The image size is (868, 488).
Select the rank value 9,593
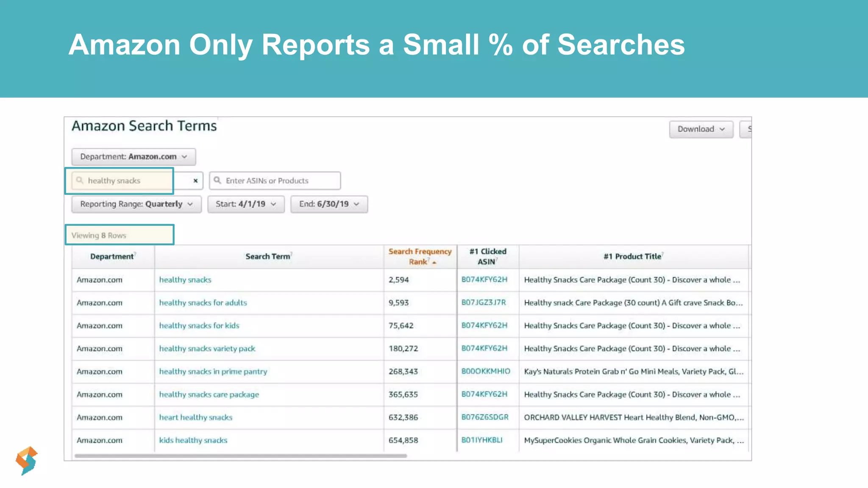[399, 303]
